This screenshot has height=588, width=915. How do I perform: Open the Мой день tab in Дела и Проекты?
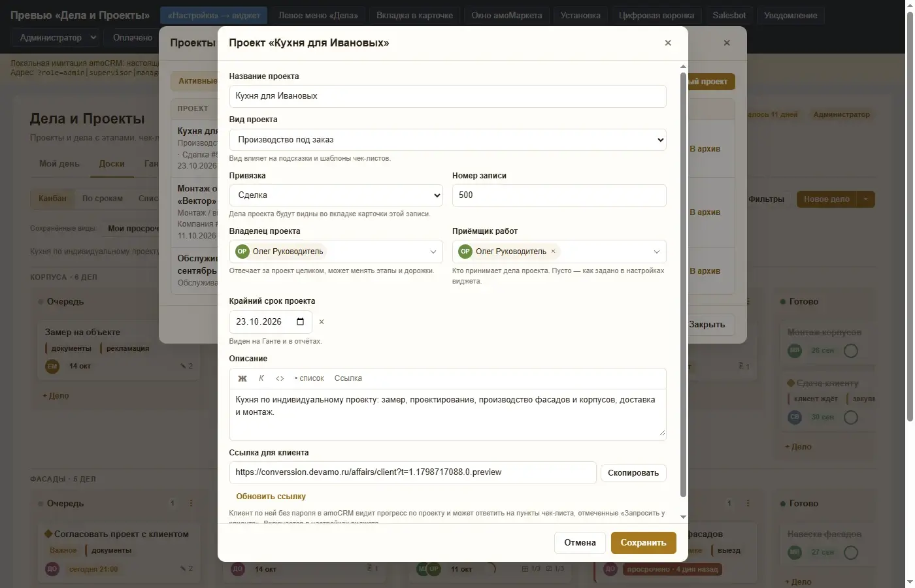pos(59,164)
